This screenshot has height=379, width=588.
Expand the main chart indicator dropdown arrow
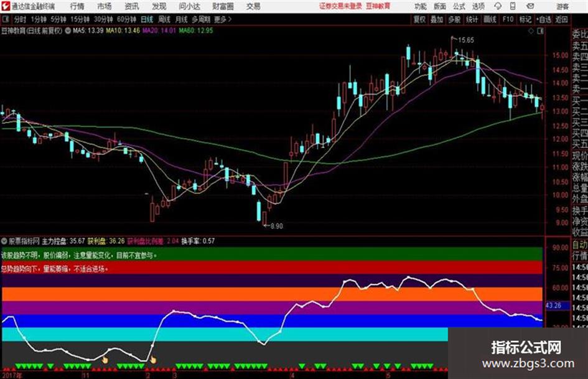(x=68, y=31)
